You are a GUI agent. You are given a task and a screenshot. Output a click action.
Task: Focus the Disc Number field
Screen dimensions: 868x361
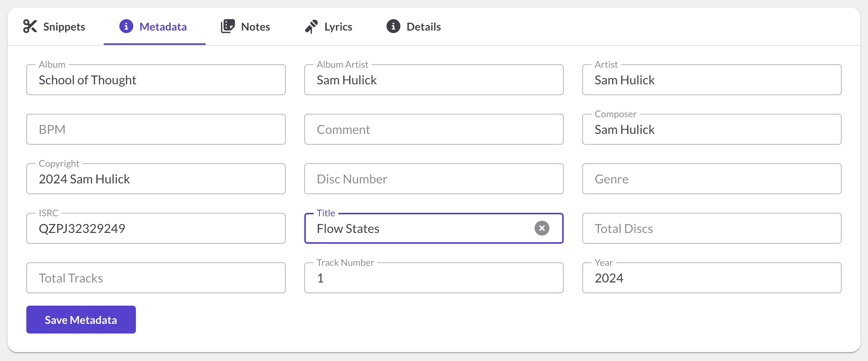click(434, 179)
